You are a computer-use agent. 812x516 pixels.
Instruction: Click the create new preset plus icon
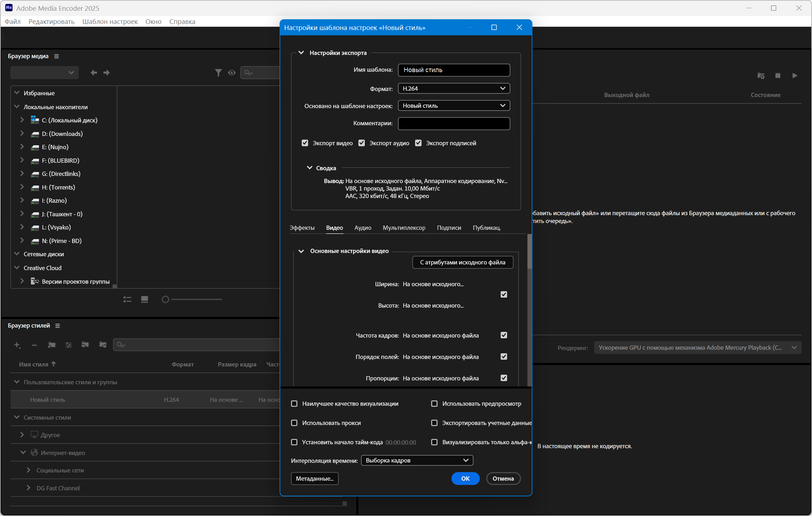point(17,345)
